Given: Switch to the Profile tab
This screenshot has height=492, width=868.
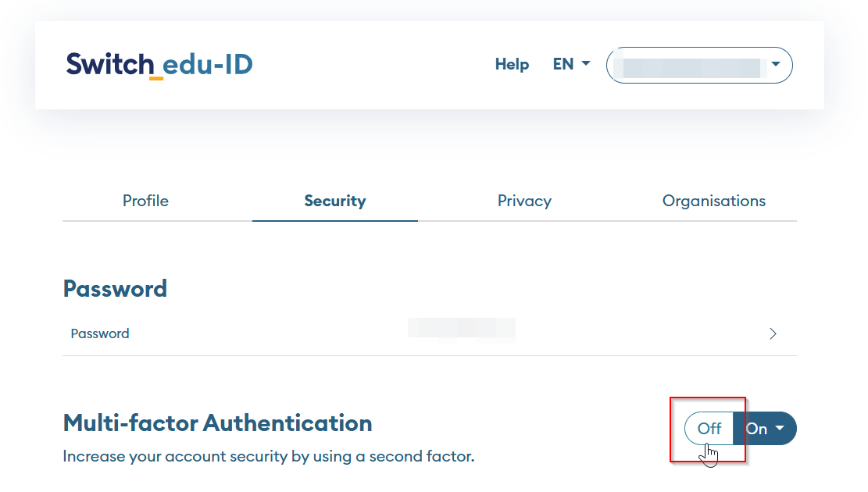Looking at the screenshot, I should [145, 201].
